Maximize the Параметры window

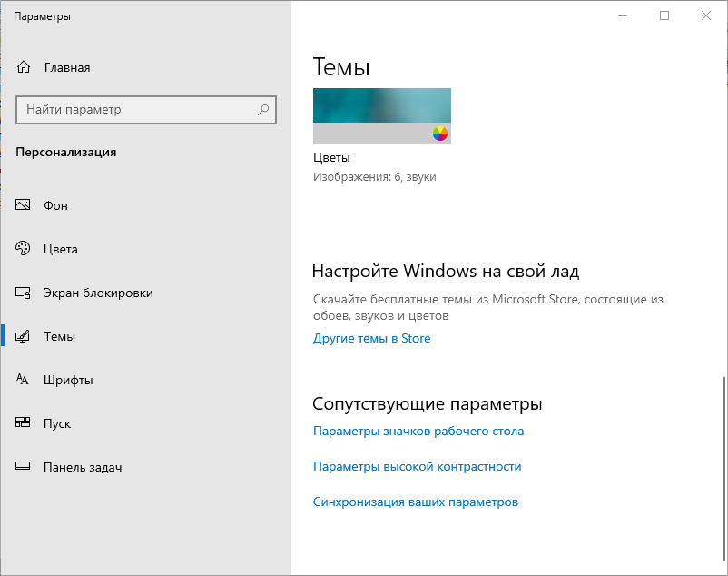(x=664, y=15)
